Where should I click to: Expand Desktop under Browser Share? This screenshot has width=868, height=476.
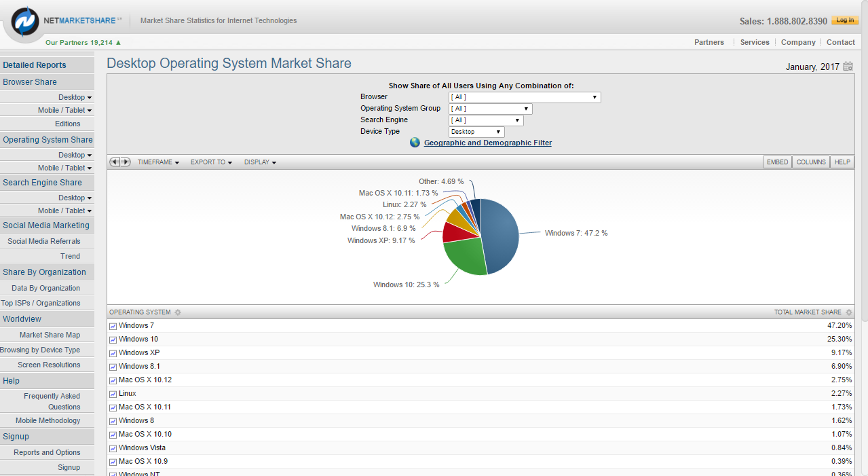pyautogui.click(x=75, y=97)
